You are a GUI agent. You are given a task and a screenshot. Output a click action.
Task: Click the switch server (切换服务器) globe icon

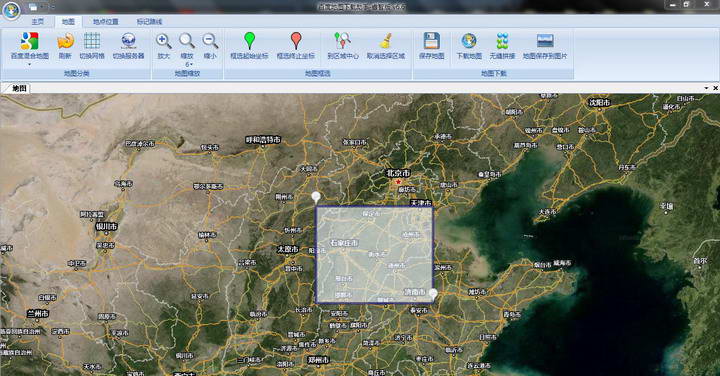pos(128,41)
